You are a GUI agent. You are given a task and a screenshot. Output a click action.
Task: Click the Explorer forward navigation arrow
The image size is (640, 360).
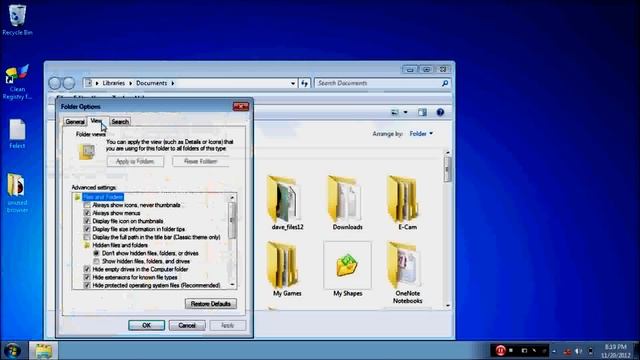pos(69,83)
